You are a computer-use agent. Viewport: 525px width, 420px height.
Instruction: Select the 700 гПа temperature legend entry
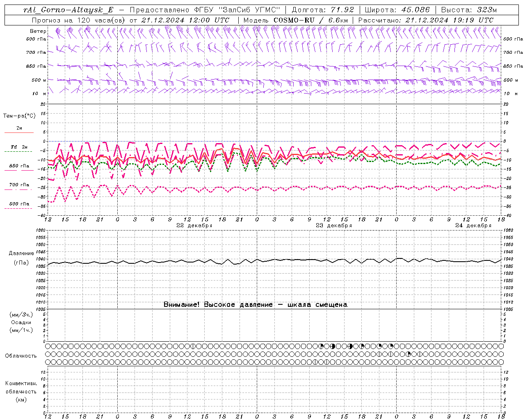tap(19, 185)
